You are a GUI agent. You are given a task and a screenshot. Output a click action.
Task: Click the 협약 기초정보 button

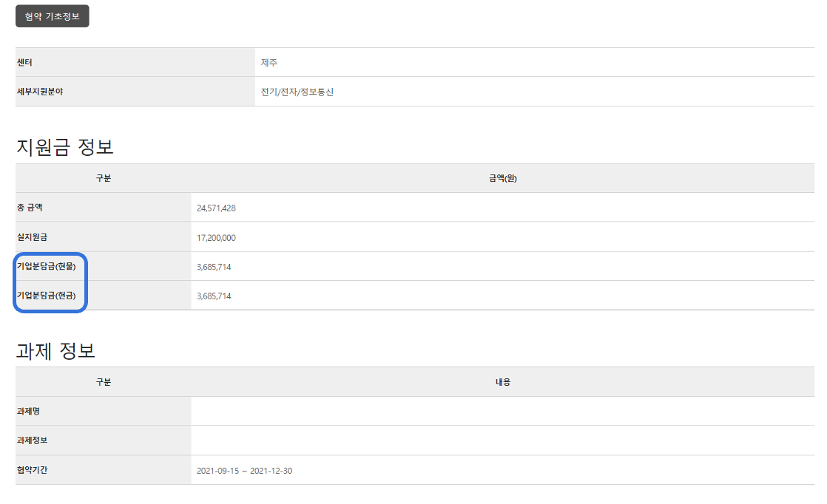click(52, 16)
